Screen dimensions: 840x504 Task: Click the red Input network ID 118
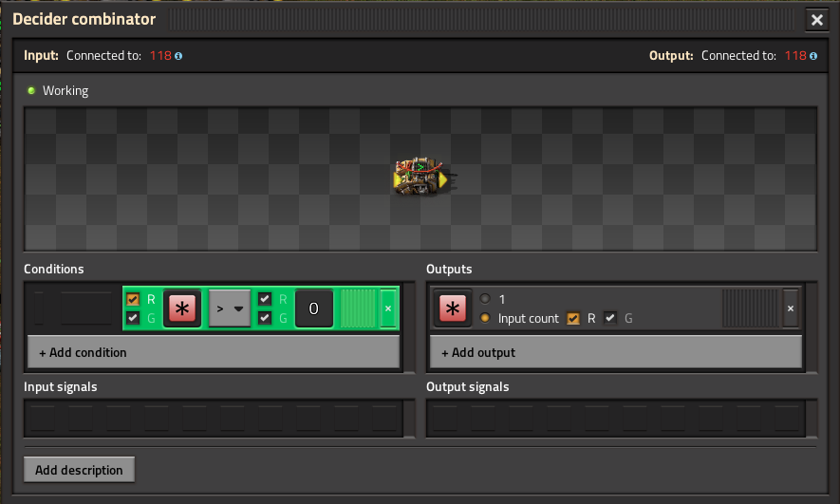pyautogui.click(x=160, y=56)
